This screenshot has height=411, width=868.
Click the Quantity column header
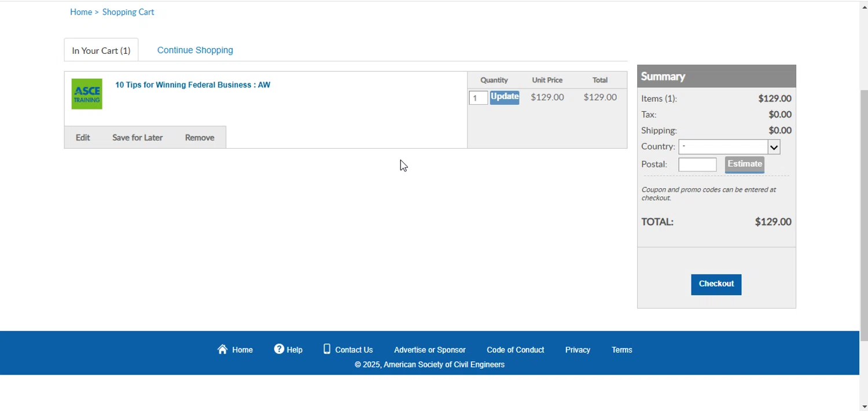tap(494, 80)
